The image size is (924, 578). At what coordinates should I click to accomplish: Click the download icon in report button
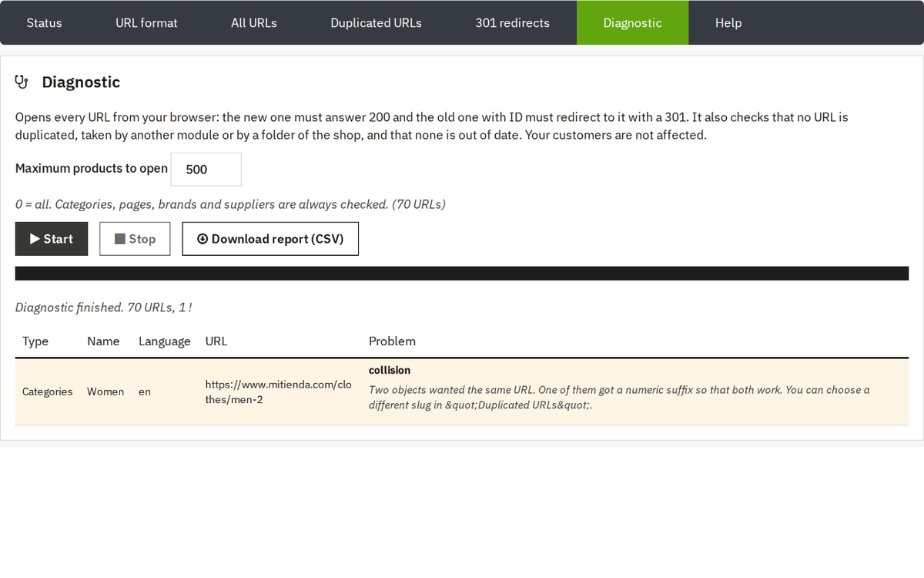[x=203, y=239]
